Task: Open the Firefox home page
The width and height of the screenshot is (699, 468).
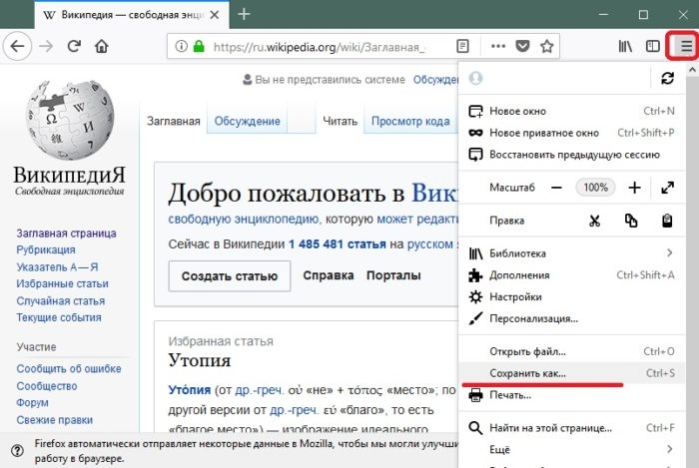Action: point(102,46)
